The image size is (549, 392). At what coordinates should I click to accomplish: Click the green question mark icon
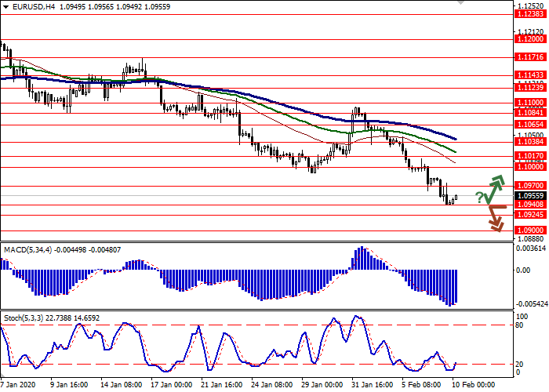479,198
